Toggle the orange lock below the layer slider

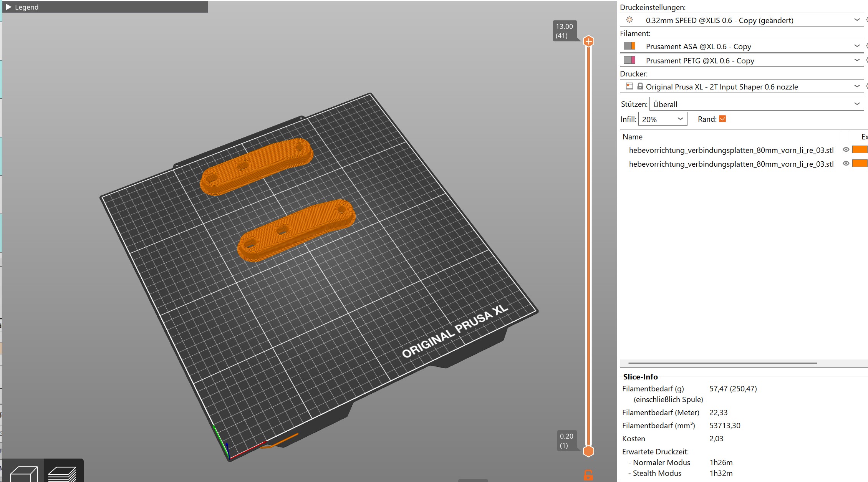click(588, 475)
